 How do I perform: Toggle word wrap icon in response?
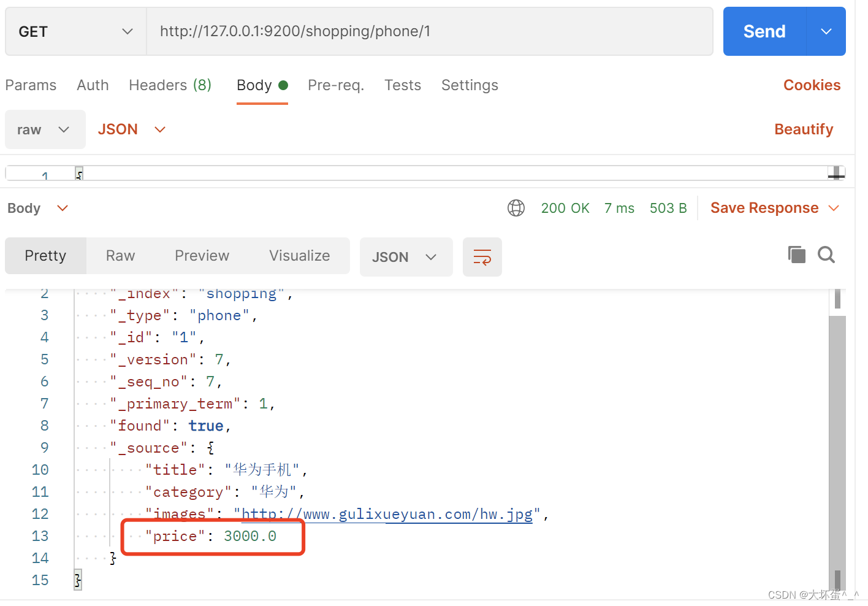(x=482, y=257)
